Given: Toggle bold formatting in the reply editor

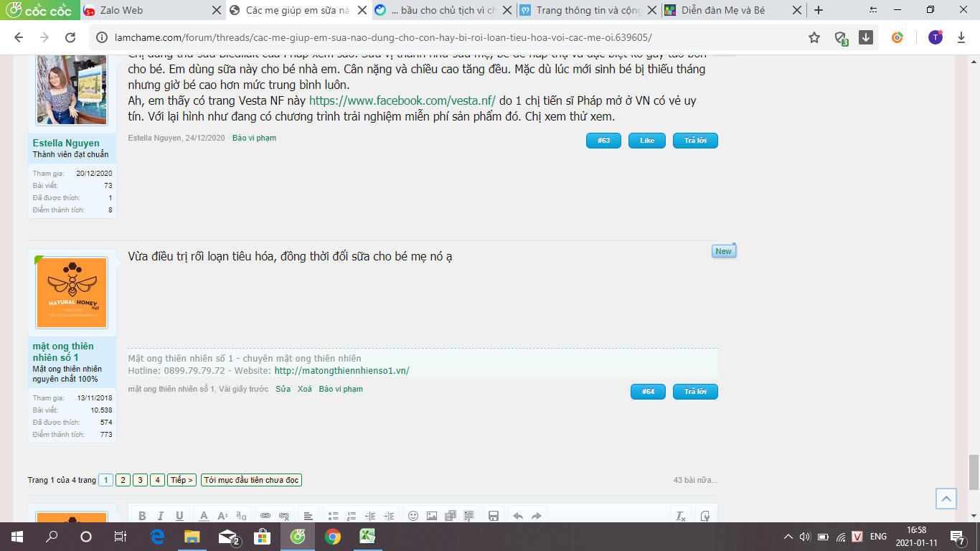Looking at the screenshot, I should point(142,516).
